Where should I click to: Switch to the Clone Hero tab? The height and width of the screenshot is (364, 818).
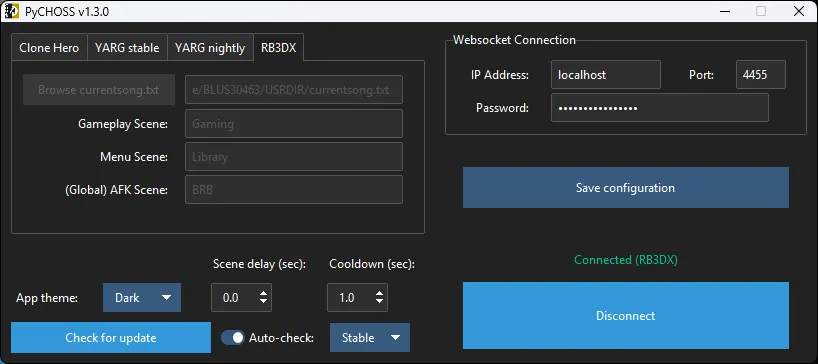point(49,48)
